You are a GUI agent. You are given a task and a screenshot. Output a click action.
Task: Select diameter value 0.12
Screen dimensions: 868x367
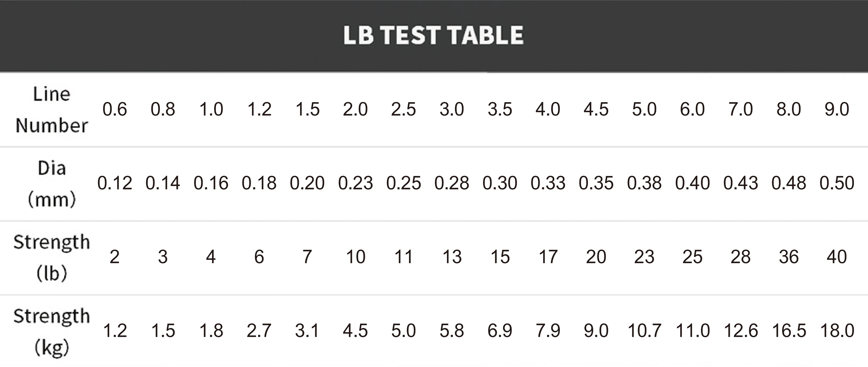point(115,183)
